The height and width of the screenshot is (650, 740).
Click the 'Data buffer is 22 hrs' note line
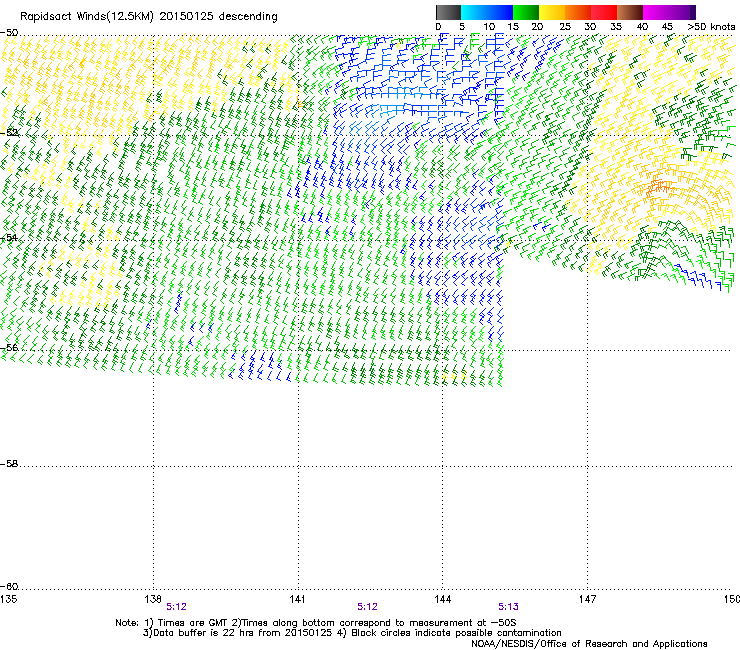(353, 633)
